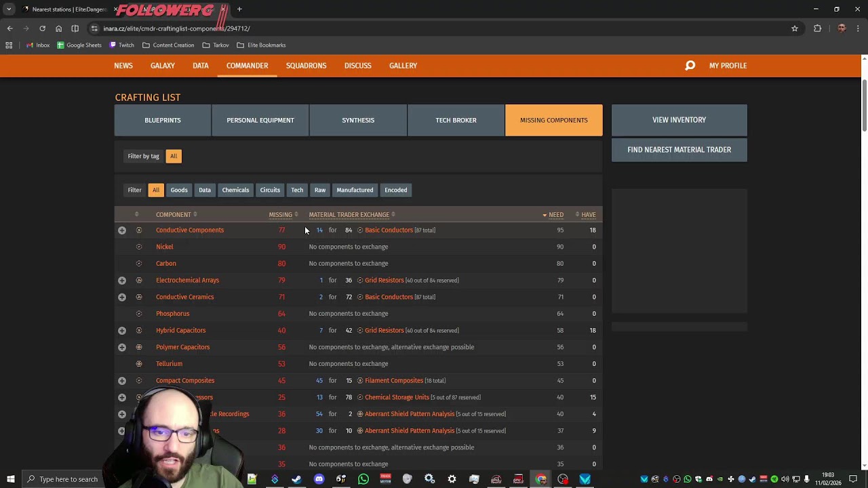Open a new browser tab with plus icon
The height and width of the screenshot is (488, 868).
(239, 9)
